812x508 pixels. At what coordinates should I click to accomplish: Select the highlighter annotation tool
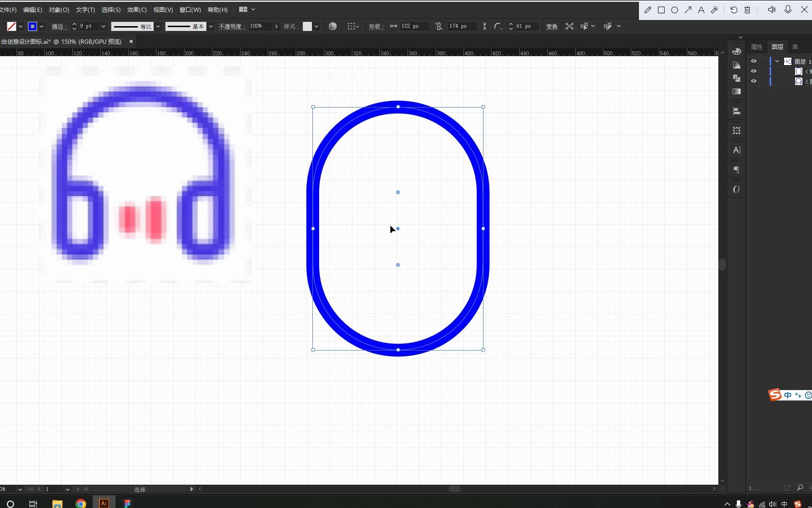[715, 10]
